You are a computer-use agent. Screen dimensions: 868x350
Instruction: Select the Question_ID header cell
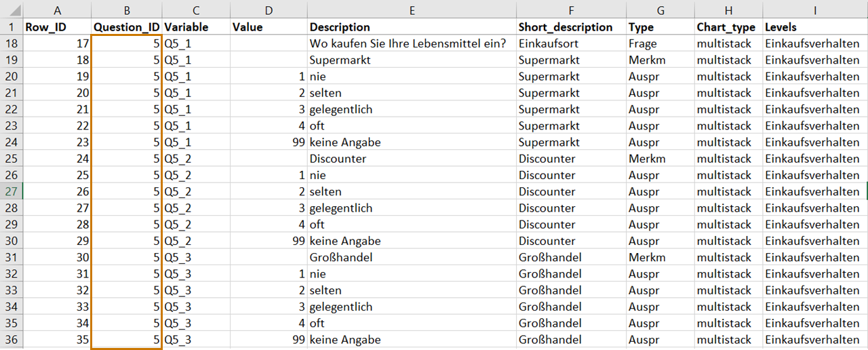tap(126, 27)
